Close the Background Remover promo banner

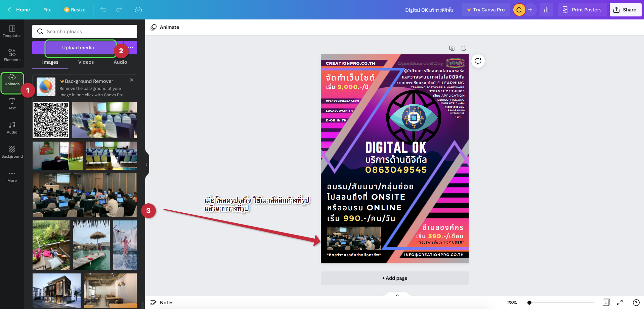[132, 80]
